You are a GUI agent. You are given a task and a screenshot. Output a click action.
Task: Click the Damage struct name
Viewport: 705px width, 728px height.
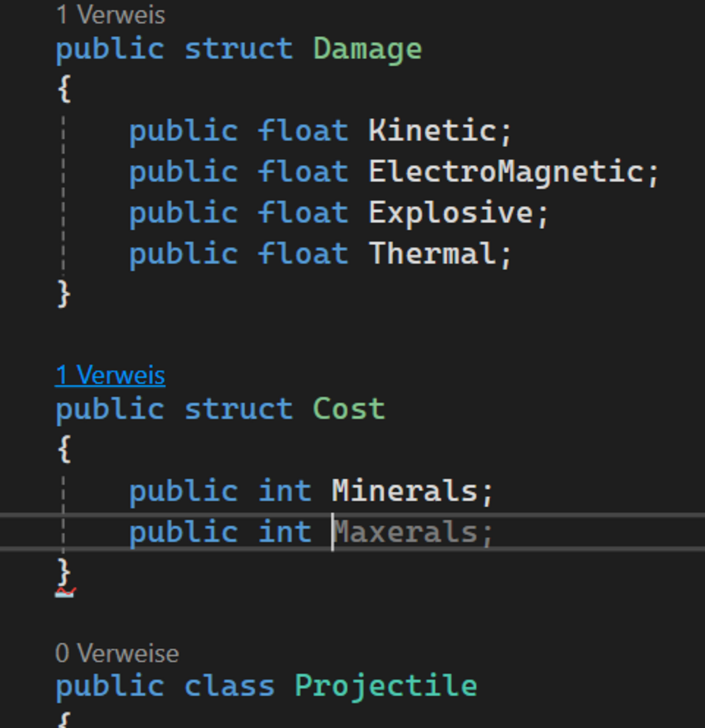point(367,50)
